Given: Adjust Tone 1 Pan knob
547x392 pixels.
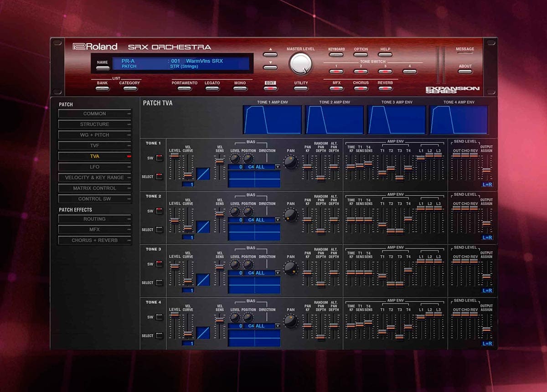Looking at the screenshot, I should (291, 162).
